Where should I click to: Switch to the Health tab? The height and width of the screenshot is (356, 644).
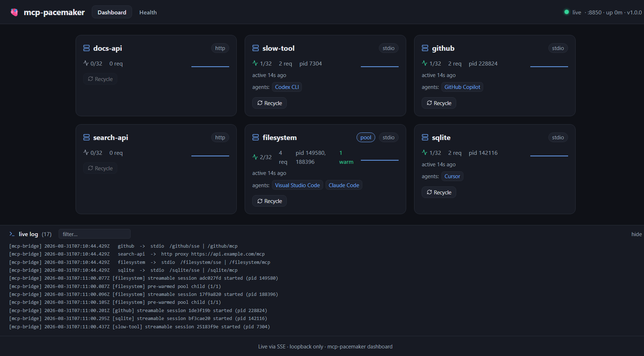(x=148, y=12)
